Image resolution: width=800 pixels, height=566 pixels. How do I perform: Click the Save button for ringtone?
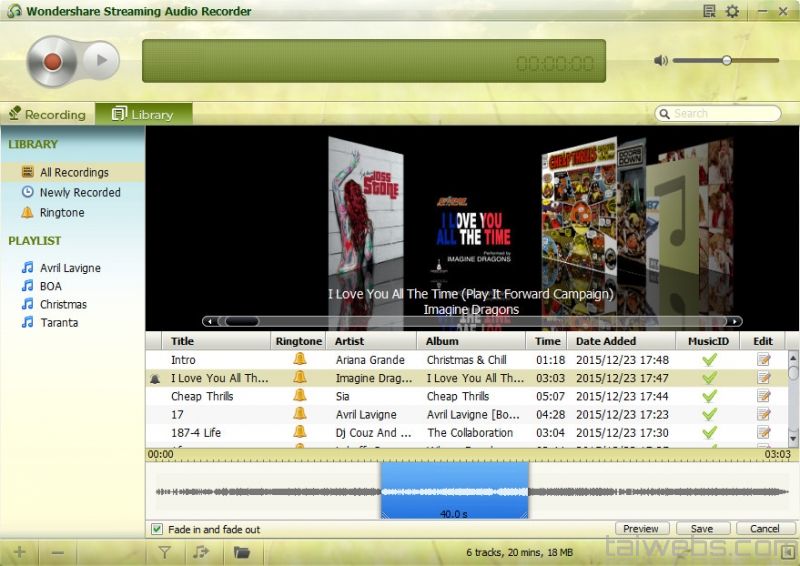pyautogui.click(x=701, y=529)
